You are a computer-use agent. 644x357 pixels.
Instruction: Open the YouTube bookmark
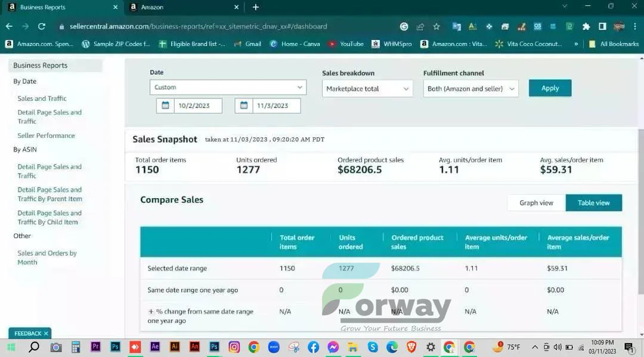pos(346,44)
